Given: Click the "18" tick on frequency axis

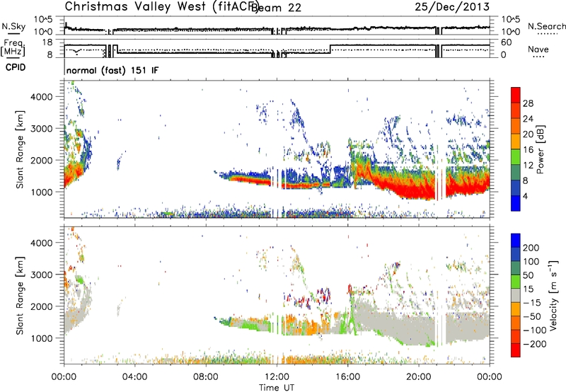Looking at the screenshot, I should tap(47, 42).
